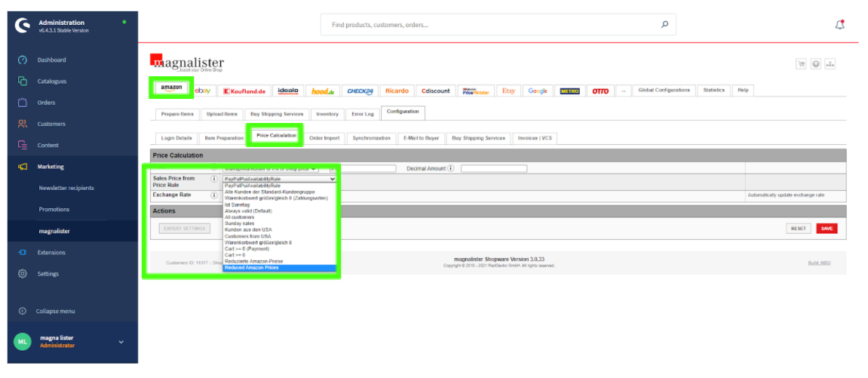Open the Invoices | VCS sub-tab
The image size is (868, 378).
pos(535,138)
